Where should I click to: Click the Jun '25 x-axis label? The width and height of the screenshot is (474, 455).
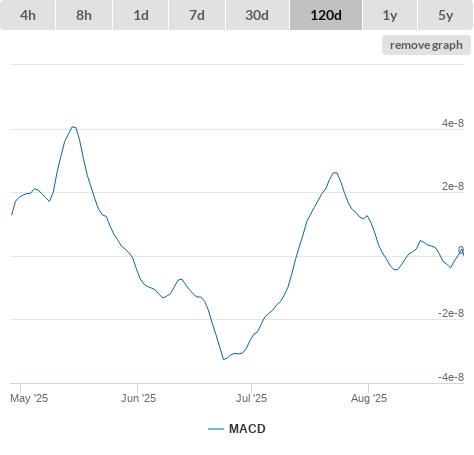click(138, 398)
